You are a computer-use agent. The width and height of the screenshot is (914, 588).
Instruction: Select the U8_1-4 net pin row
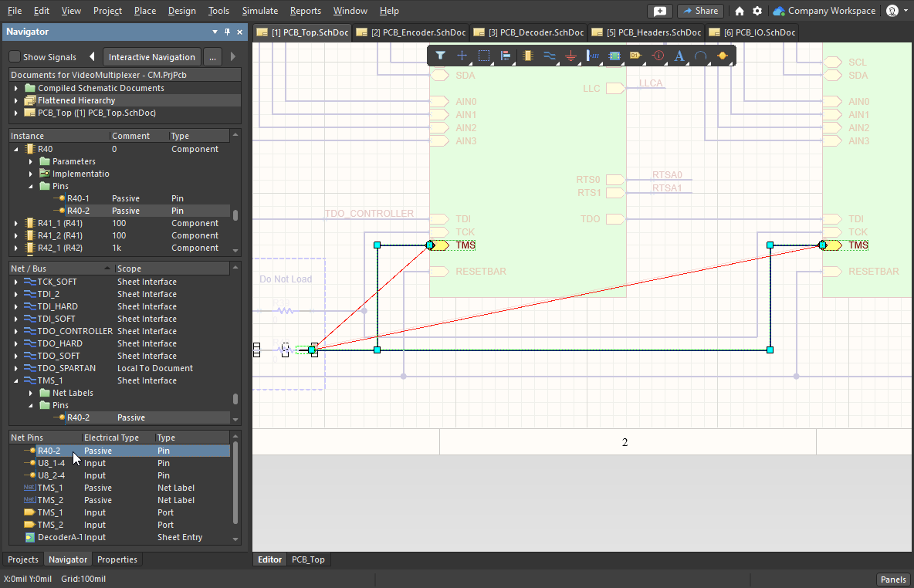point(52,463)
